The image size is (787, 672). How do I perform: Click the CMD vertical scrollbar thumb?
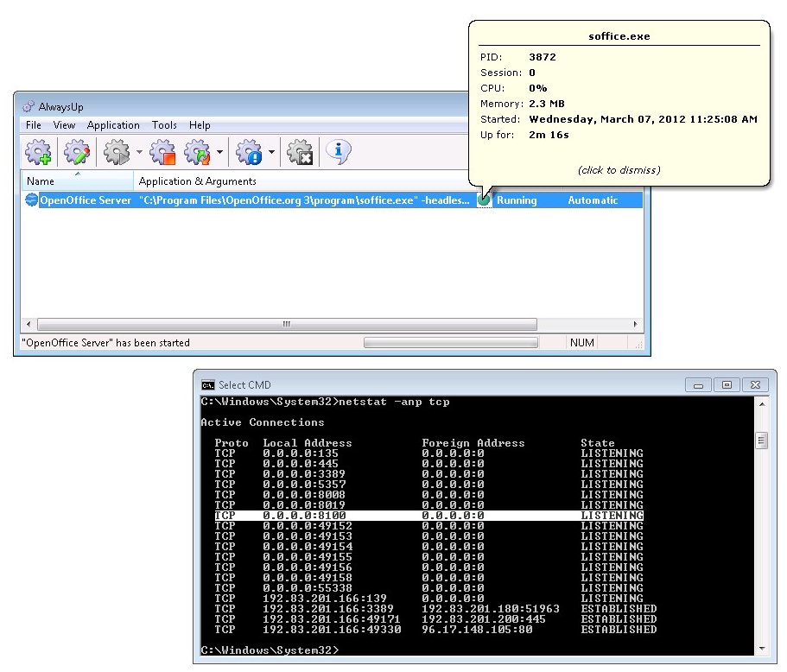coord(762,441)
